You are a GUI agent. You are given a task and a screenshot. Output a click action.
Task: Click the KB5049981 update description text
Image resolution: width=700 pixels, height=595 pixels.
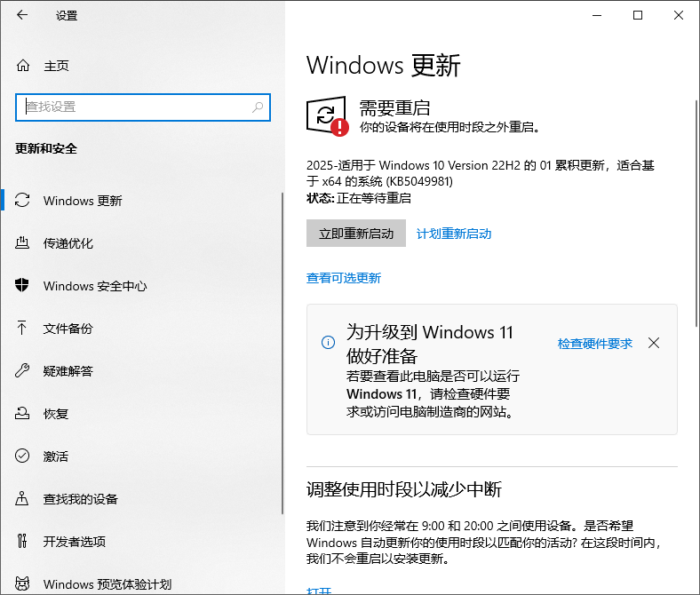[481, 173]
